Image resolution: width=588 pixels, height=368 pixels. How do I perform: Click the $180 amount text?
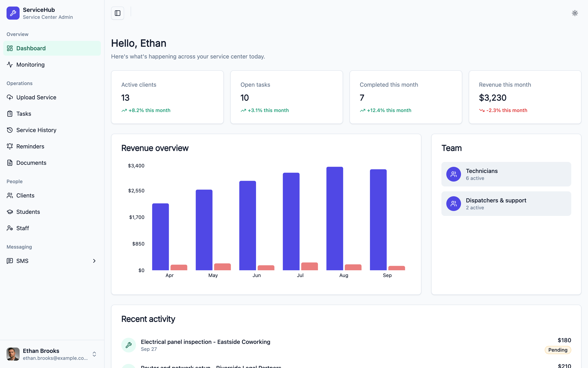click(x=564, y=340)
